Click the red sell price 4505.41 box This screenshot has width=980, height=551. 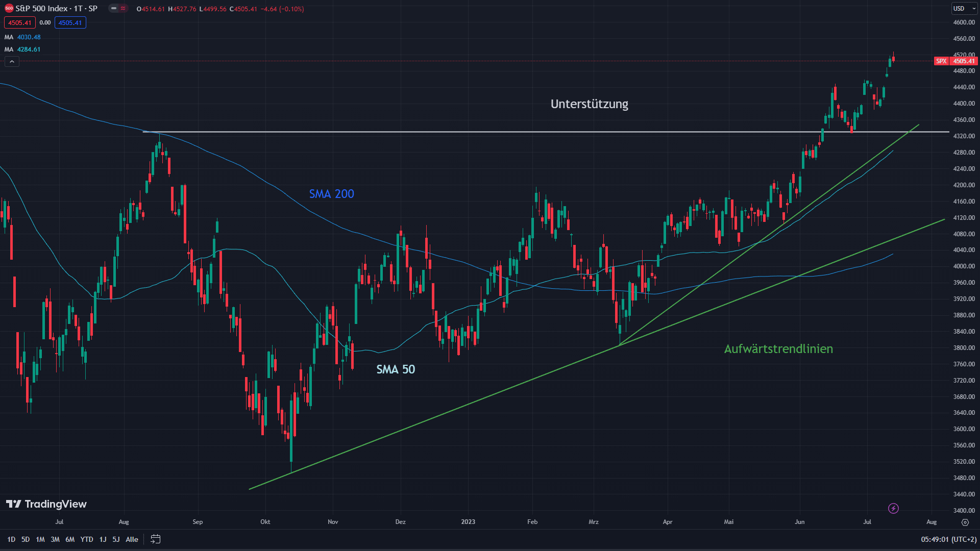pyautogui.click(x=20, y=23)
